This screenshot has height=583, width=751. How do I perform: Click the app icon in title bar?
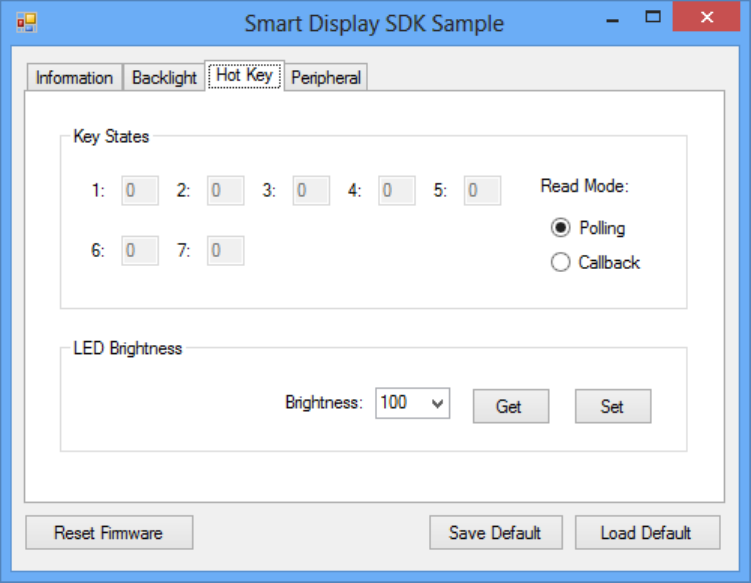point(27,23)
